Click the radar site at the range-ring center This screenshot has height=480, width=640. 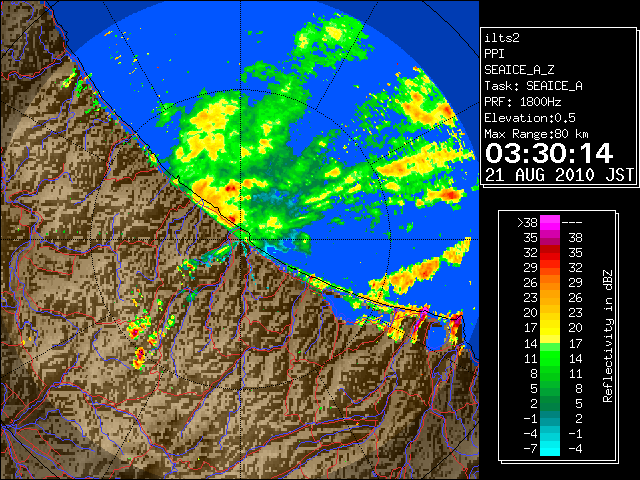240,240
